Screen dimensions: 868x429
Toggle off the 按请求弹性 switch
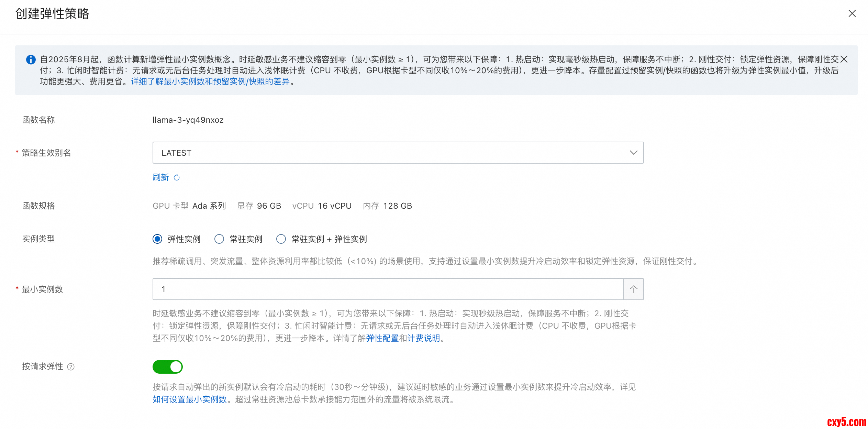click(168, 367)
